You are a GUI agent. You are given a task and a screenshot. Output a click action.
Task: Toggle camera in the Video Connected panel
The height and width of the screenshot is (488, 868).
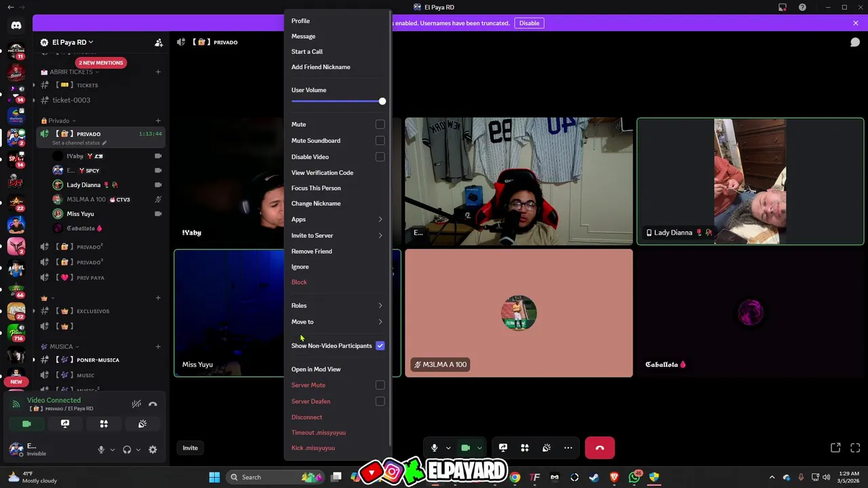26,424
